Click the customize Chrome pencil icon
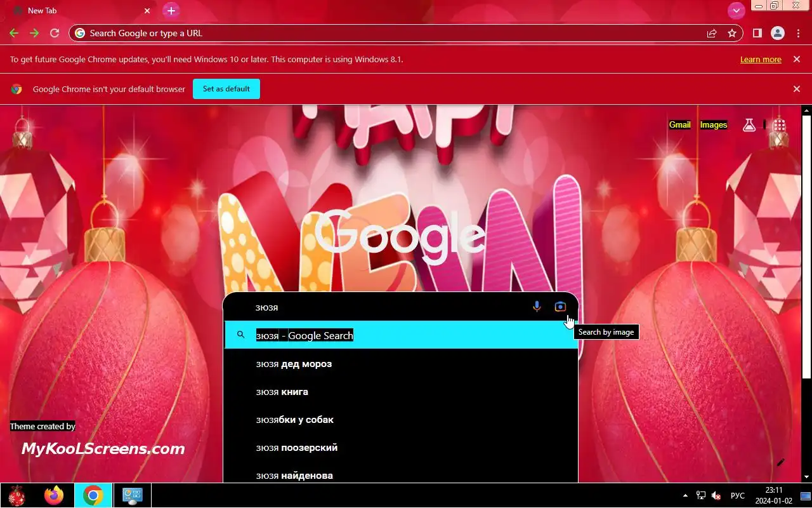This screenshot has width=812, height=508. (780, 462)
